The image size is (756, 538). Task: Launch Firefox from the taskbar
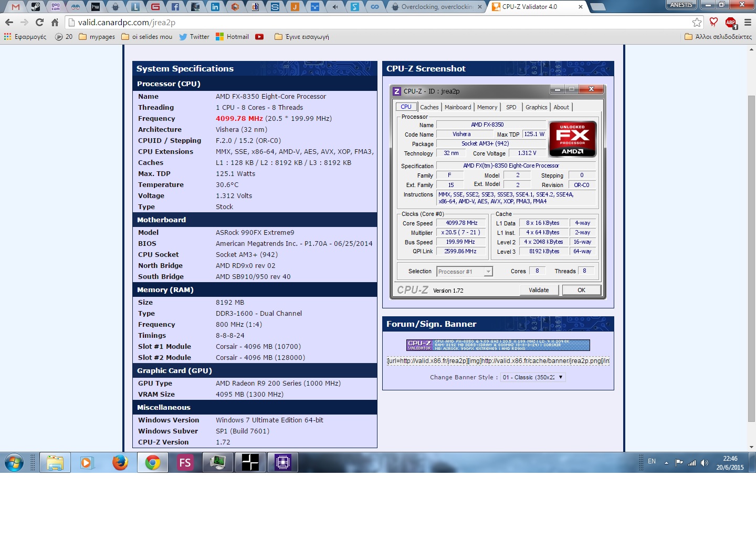click(120, 463)
